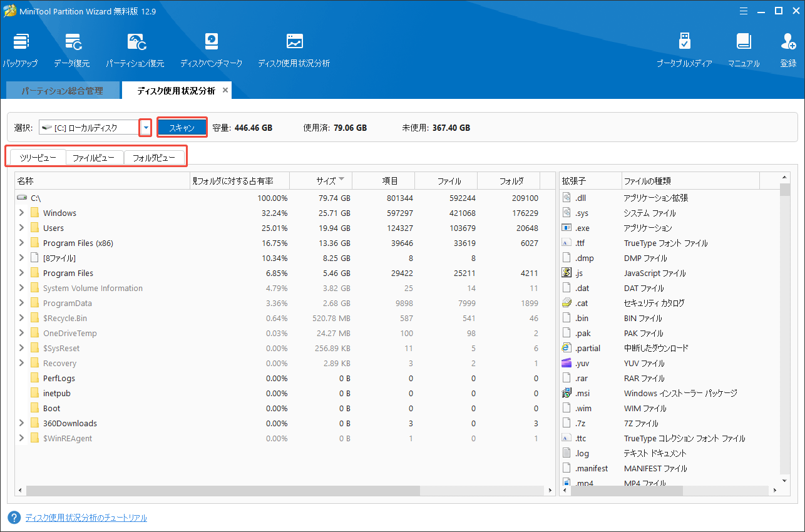Click the Windows folder icon

pyautogui.click(x=34, y=213)
